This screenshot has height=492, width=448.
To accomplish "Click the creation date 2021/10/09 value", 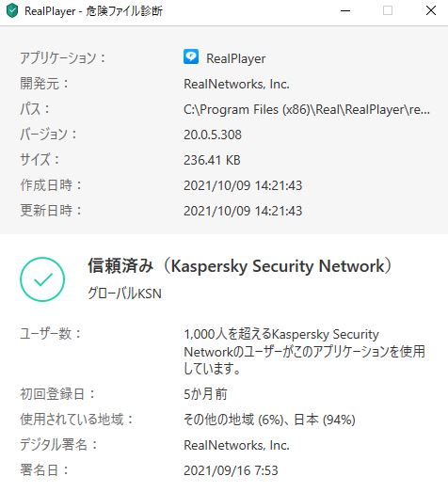I will tap(243, 185).
